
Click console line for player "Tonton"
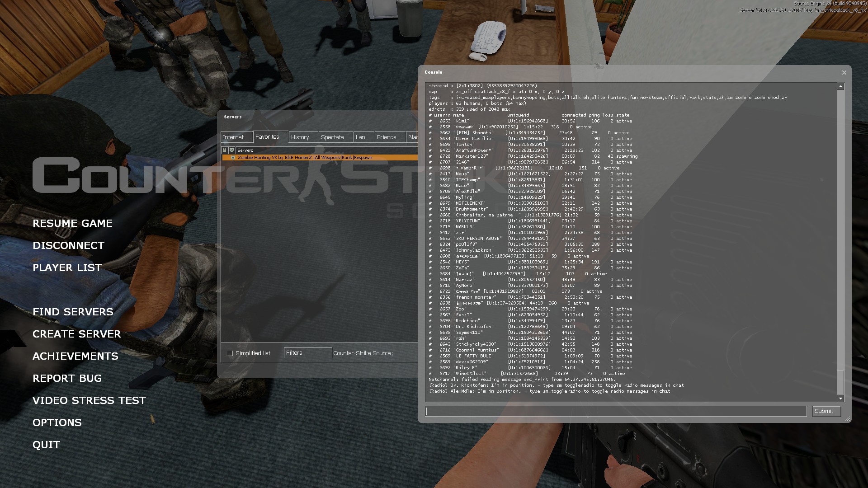tap(531, 145)
